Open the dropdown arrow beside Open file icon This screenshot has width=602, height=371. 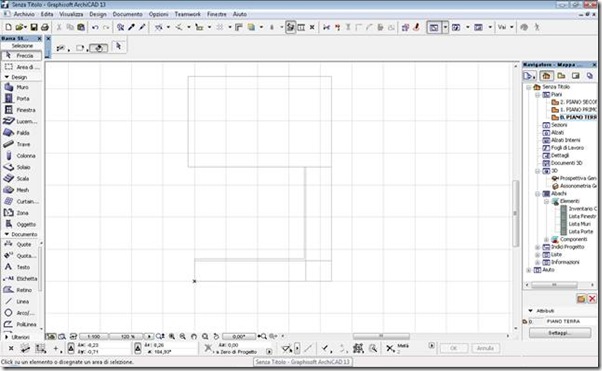click(26, 27)
